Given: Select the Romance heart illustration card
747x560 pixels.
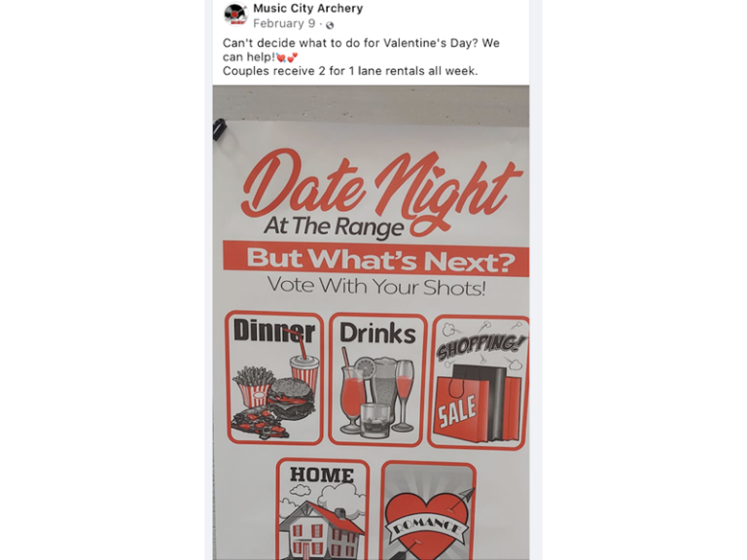Looking at the screenshot, I should 428,511.
